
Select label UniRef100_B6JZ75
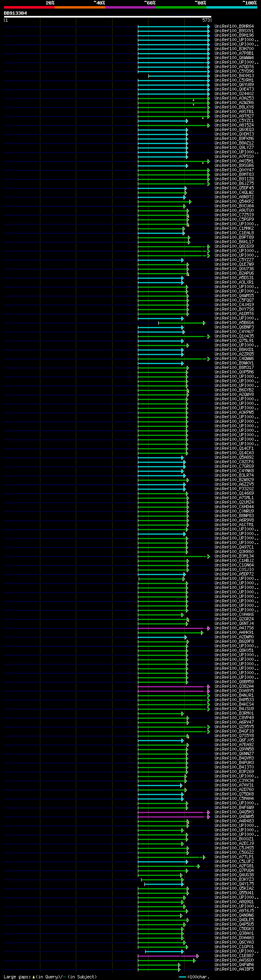[x=234, y=184]
